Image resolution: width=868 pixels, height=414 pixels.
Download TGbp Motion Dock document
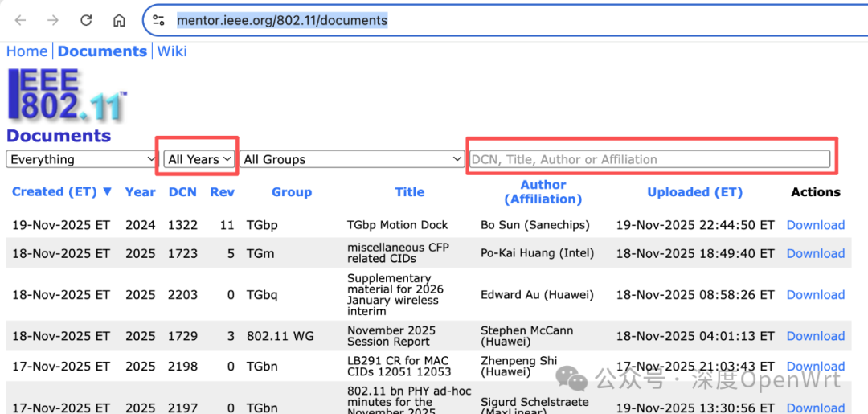[816, 225]
